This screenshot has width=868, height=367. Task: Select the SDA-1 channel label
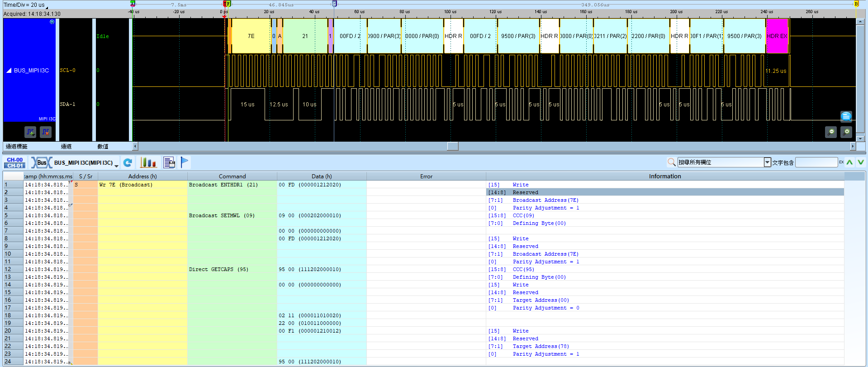coord(68,104)
